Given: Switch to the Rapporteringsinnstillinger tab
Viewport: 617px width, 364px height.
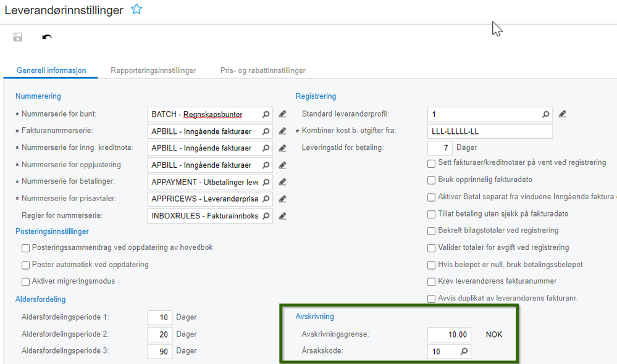Looking at the screenshot, I should coord(153,70).
